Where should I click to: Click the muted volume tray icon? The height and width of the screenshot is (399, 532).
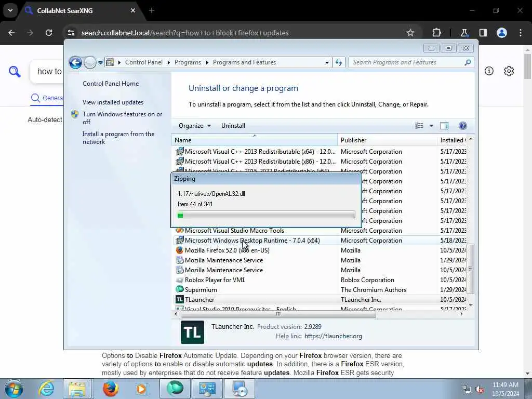pos(480,390)
